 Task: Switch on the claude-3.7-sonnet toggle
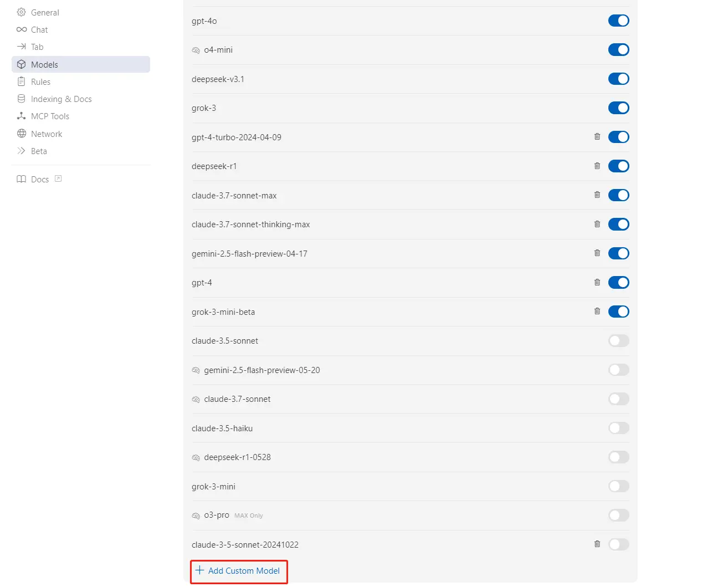tap(619, 399)
